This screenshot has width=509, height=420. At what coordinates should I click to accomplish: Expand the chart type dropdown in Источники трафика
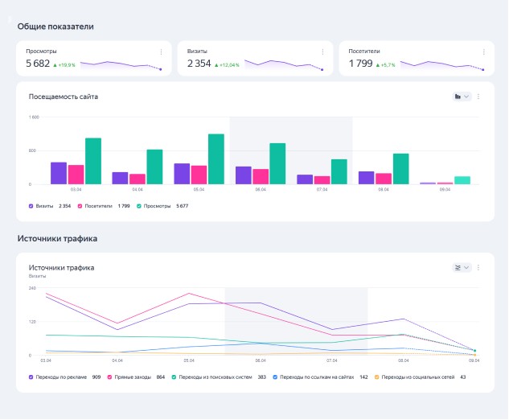(x=466, y=267)
